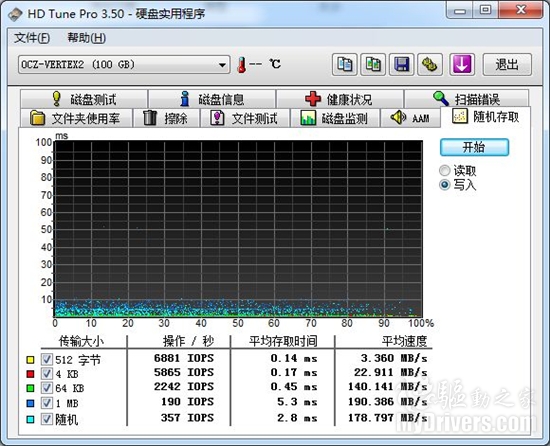550x446 pixels.
Task: Toggle the 512 字节 checkbox
Action: coord(47,359)
